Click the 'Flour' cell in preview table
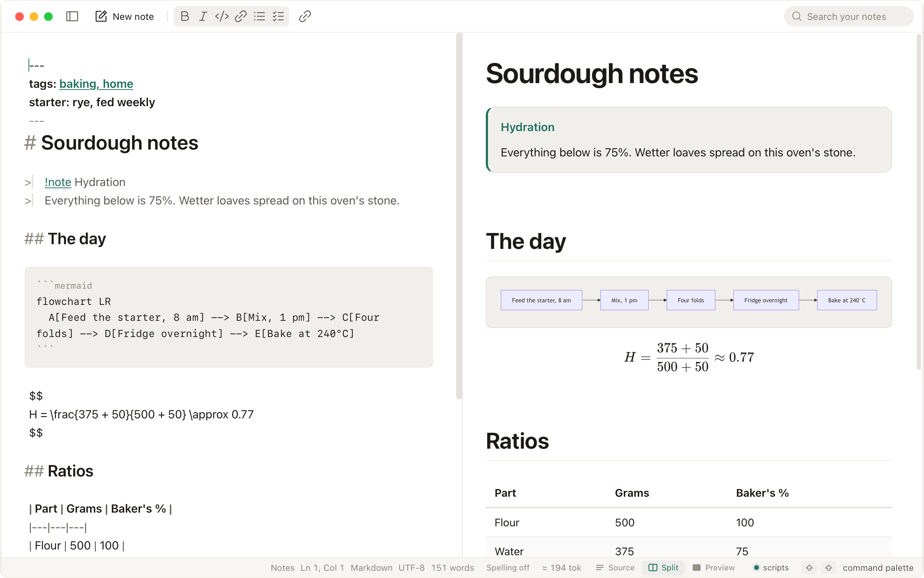The image size is (924, 578). (x=507, y=523)
